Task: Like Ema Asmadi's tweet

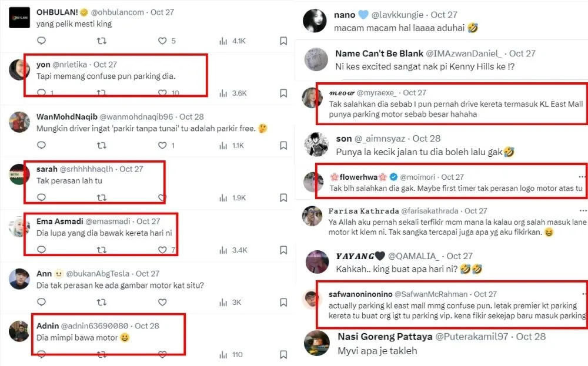Action: tap(163, 250)
